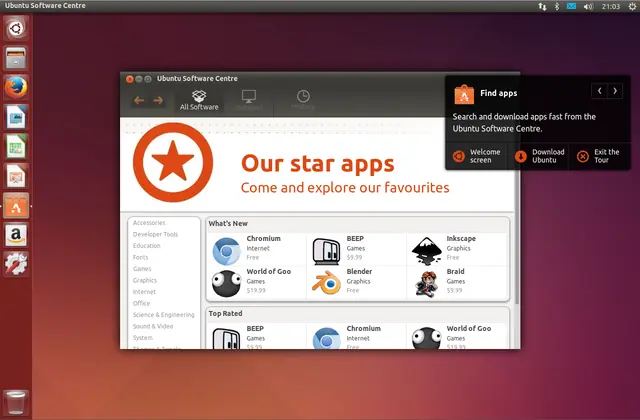Click the Top Rated section header
Screen dimensions: 640x420
pyautogui.click(x=225, y=313)
